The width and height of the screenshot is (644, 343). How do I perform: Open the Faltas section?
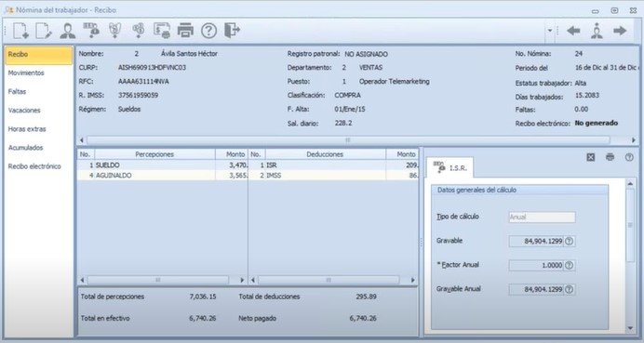pos(18,92)
